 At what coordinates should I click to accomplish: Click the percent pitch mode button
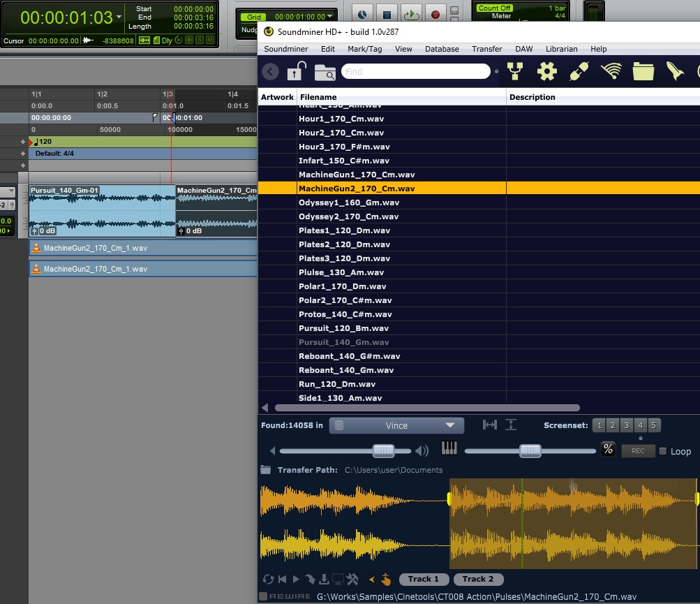pos(608,449)
